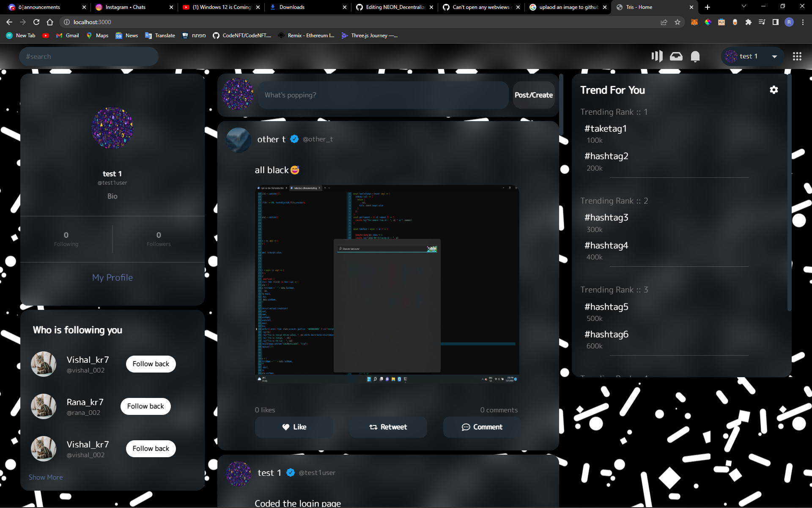Viewport: 812px width, 508px height.
Task: Click the stats bars icon in header
Action: [657, 56]
